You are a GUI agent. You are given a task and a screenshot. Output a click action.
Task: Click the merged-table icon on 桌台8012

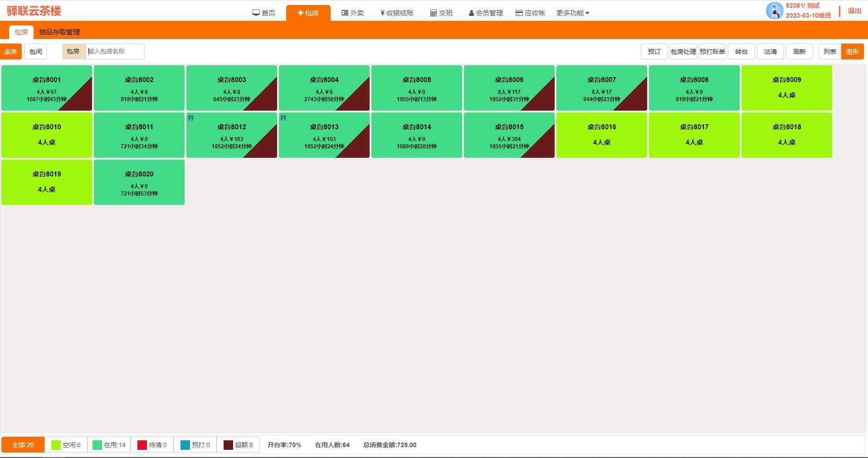(191, 118)
